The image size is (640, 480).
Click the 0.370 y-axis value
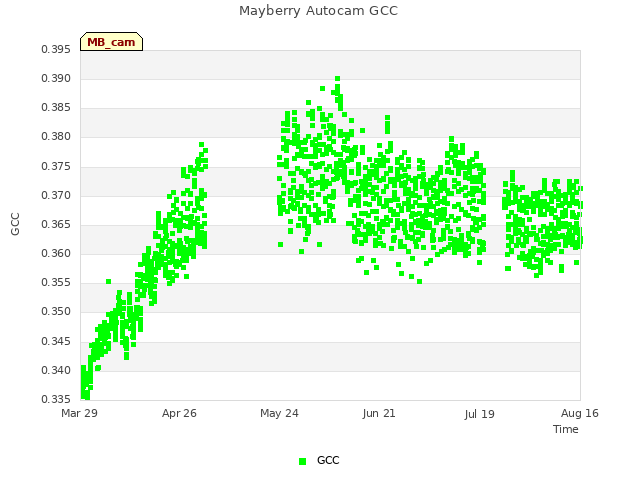point(56,196)
